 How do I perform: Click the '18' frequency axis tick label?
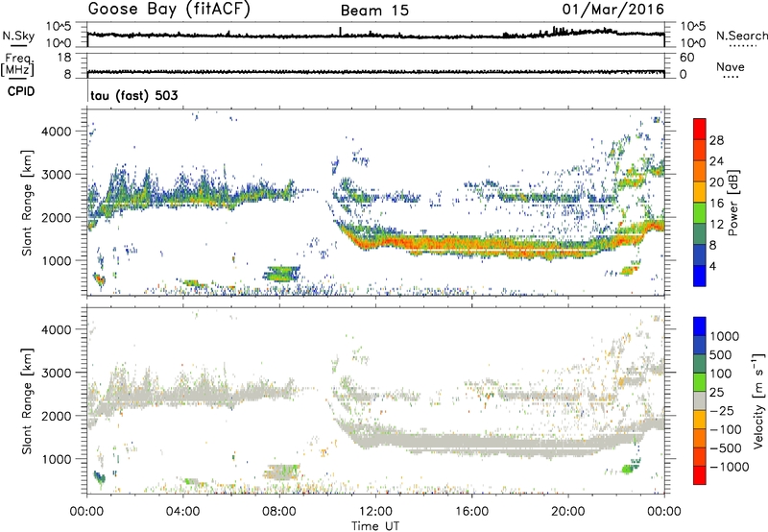click(x=64, y=58)
